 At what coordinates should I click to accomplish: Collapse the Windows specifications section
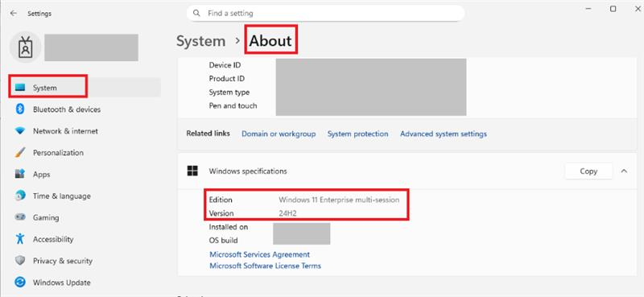624,171
